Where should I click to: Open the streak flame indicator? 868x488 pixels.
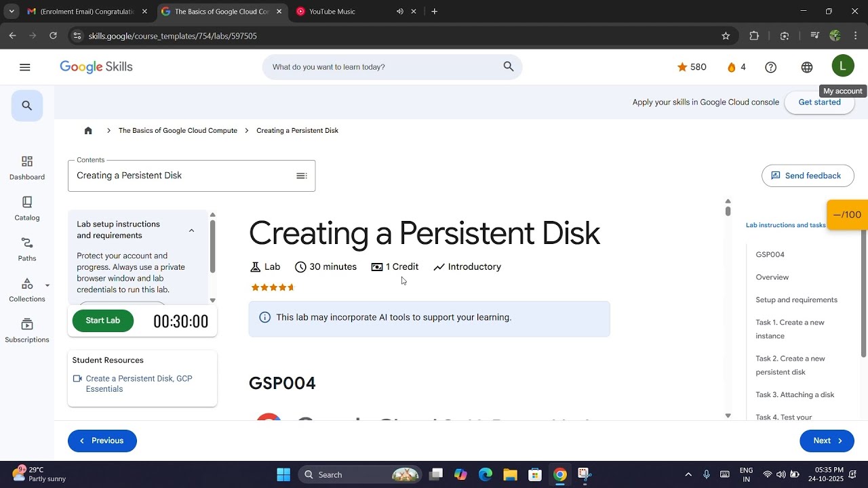coord(736,67)
